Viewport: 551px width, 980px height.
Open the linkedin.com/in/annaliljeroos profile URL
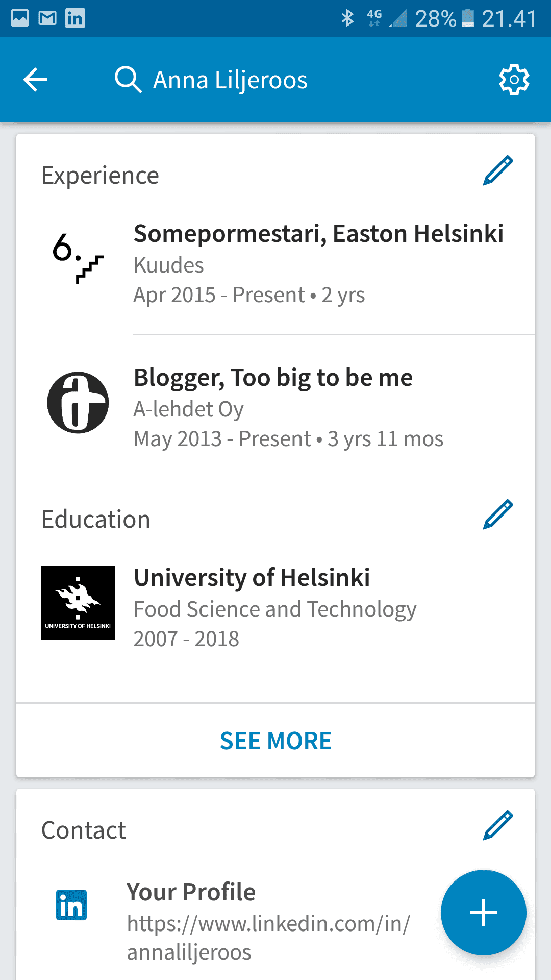268,938
